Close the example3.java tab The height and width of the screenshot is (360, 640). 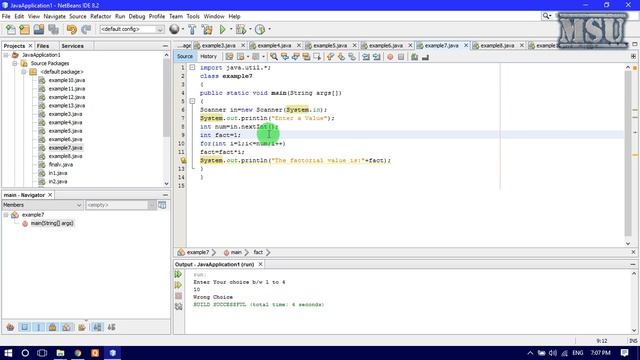pos(243,45)
